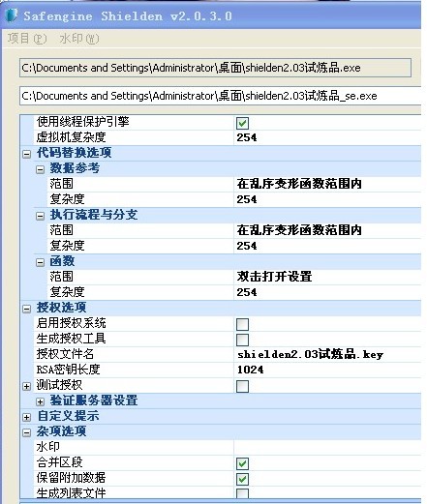The height and width of the screenshot is (504, 427).
Task: Select the 虚拟机复杂度 row label
Action: tap(71, 137)
